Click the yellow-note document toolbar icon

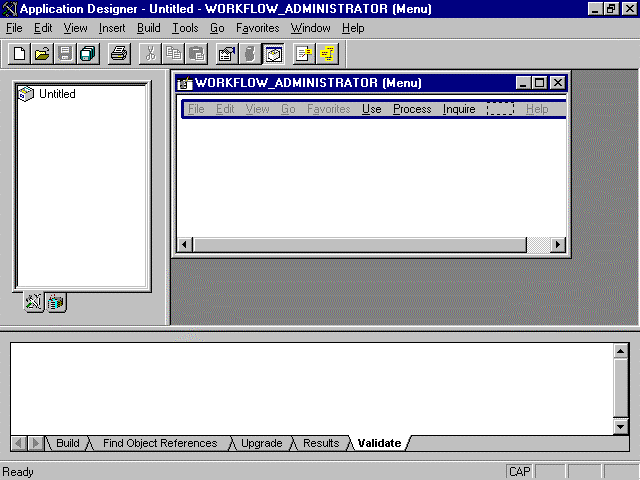(x=304, y=54)
